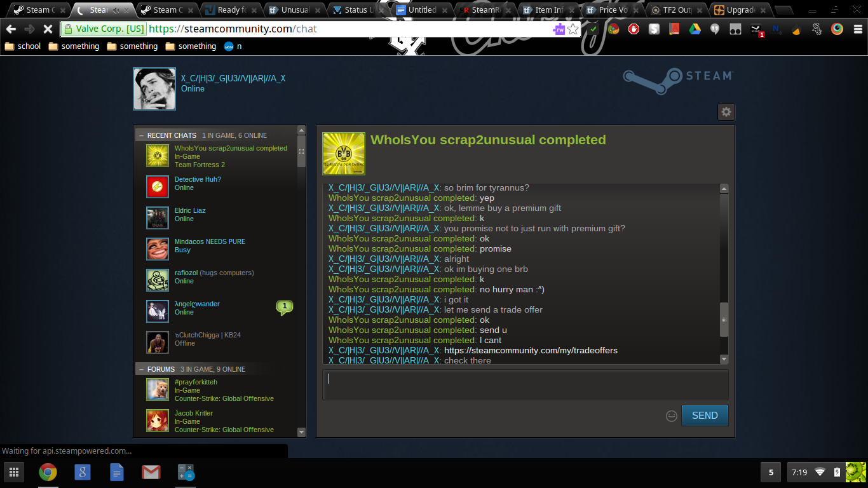Screen dimensions: 868x488
Task: Open the Google Drive extension icon
Action: coord(695,29)
